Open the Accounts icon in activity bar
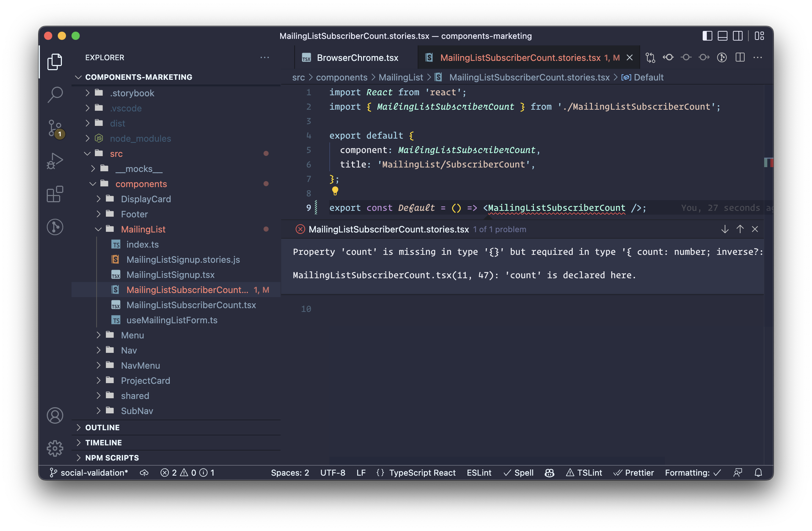This screenshot has width=812, height=531. click(55, 415)
